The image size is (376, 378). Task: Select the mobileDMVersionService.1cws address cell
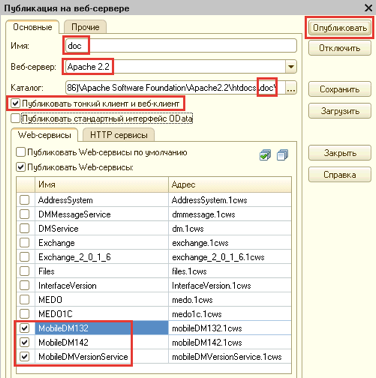pyautogui.click(x=230, y=357)
